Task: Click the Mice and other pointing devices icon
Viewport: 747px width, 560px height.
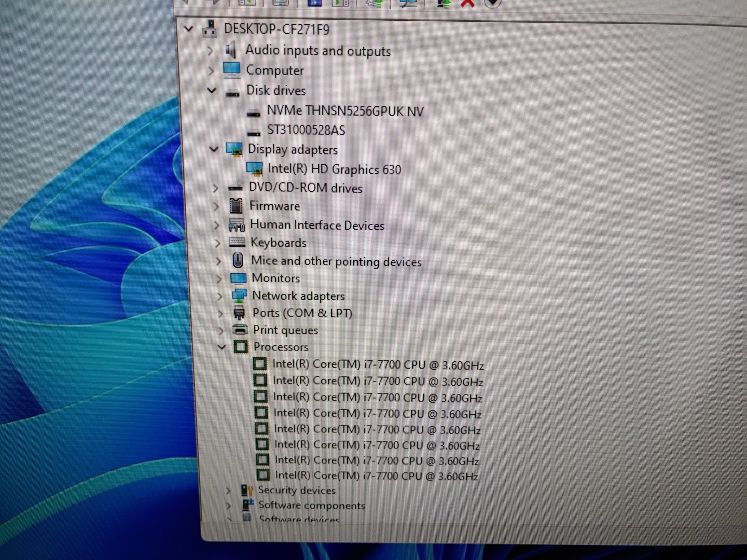Action: coord(238,260)
